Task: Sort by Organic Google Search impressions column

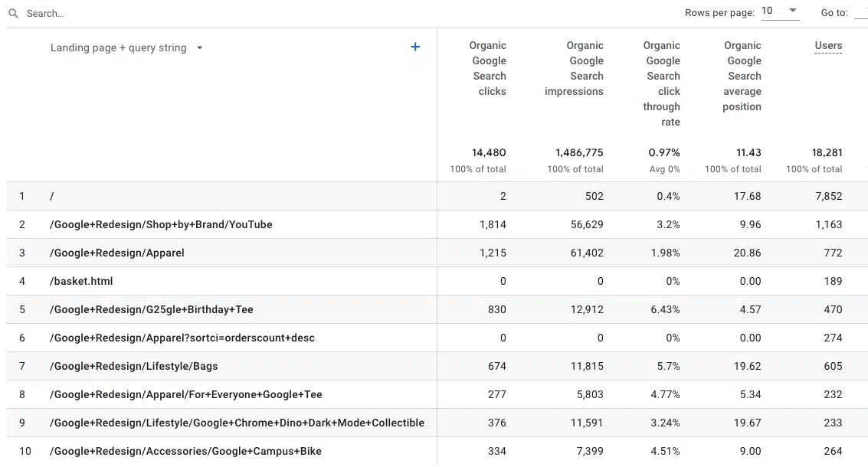Action: [x=575, y=68]
